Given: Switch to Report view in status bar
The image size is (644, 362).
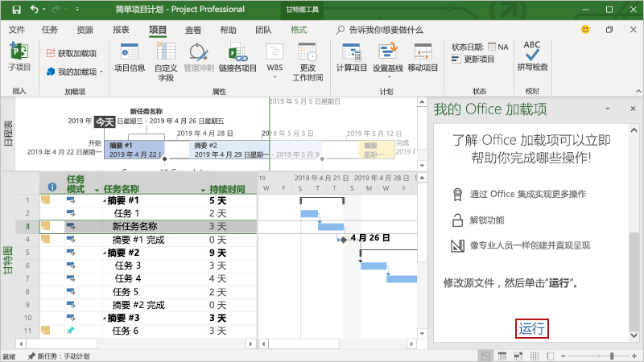Looking at the screenshot, I should pyautogui.click(x=551, y=356).
